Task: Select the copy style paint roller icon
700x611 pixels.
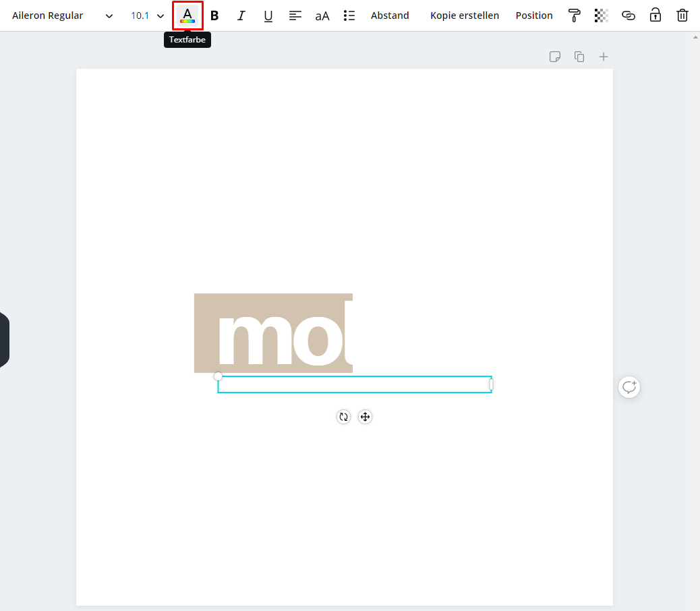Action: [x=574, y=16]
